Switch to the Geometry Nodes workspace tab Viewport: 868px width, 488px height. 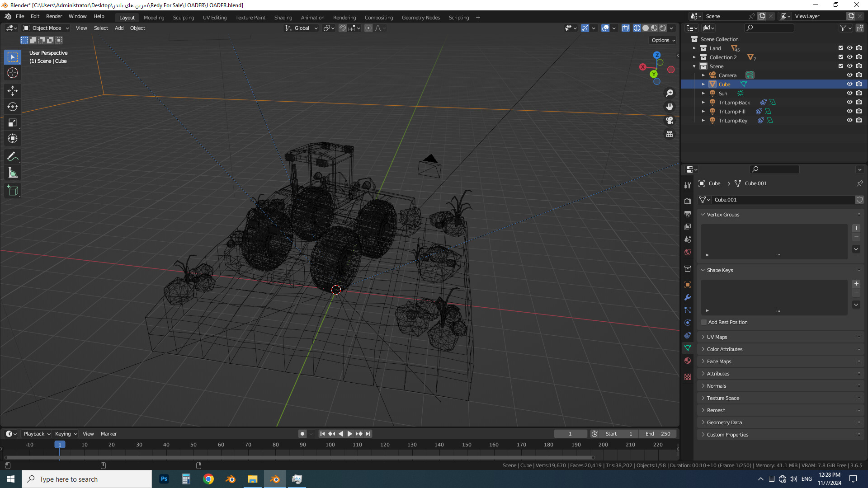420,18
